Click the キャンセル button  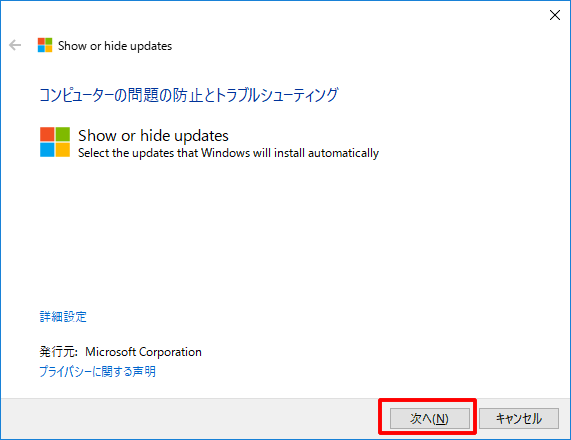(x=519, y=418)
